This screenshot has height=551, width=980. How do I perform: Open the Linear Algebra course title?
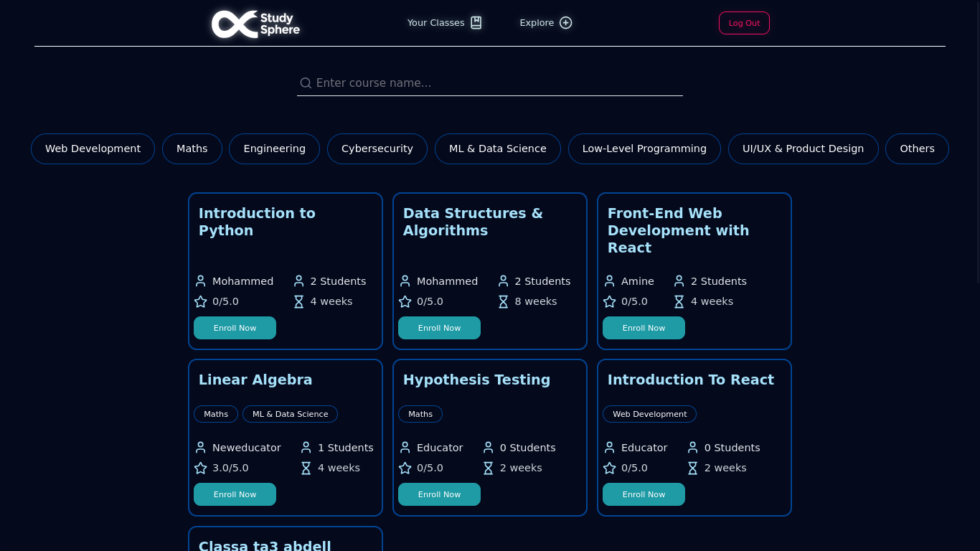click(255, 380)
